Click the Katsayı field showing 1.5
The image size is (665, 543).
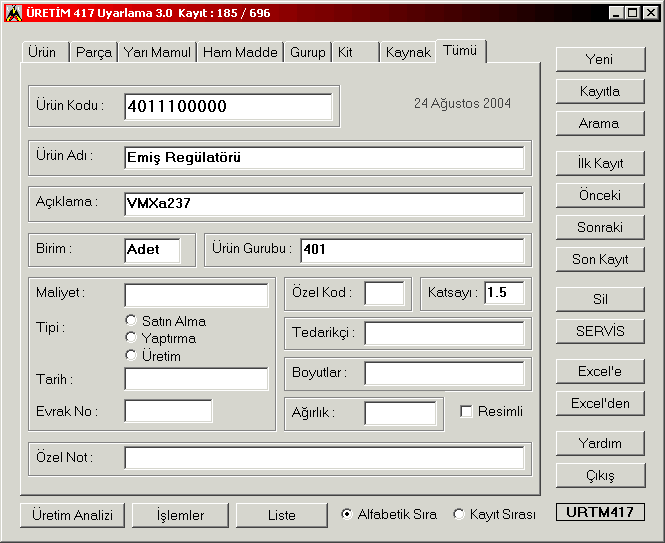tap(504, 293)
